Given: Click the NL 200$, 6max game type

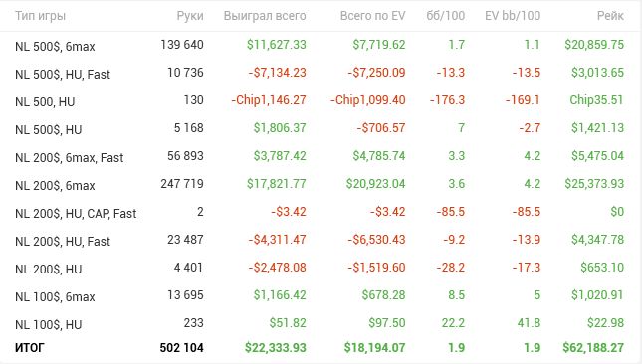Looking at the screenshot, I should pos(55,185).
